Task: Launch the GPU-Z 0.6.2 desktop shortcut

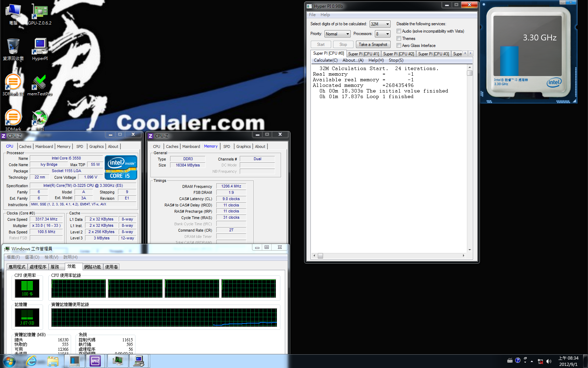Action: point(40,14)
